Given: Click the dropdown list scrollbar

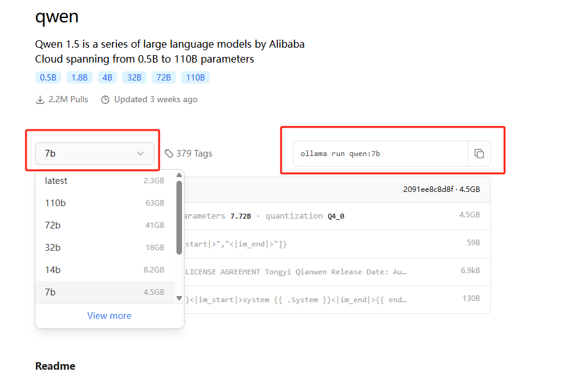Looking at the screenshot, I should pyautogui.click(x=179, y=217).
